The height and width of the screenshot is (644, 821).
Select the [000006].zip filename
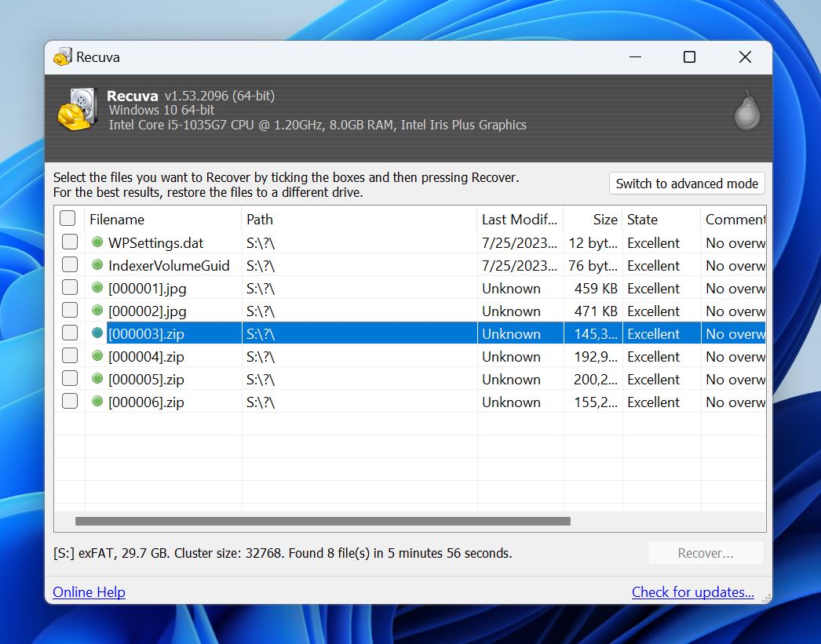pos(146,402)
